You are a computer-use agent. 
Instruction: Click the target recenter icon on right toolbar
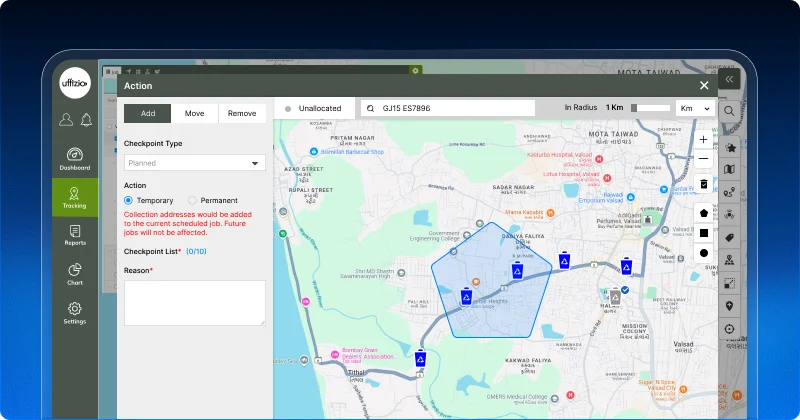pyautogui.click(x=730, y=329)
